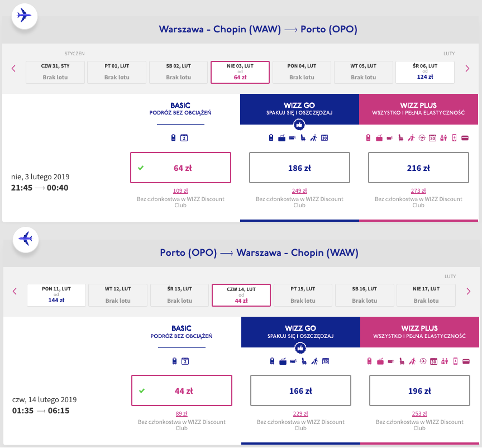Click thumbs-up badge on outbound WIZZ GO
This screenshot has width=482, height=448.
(299, 125)
